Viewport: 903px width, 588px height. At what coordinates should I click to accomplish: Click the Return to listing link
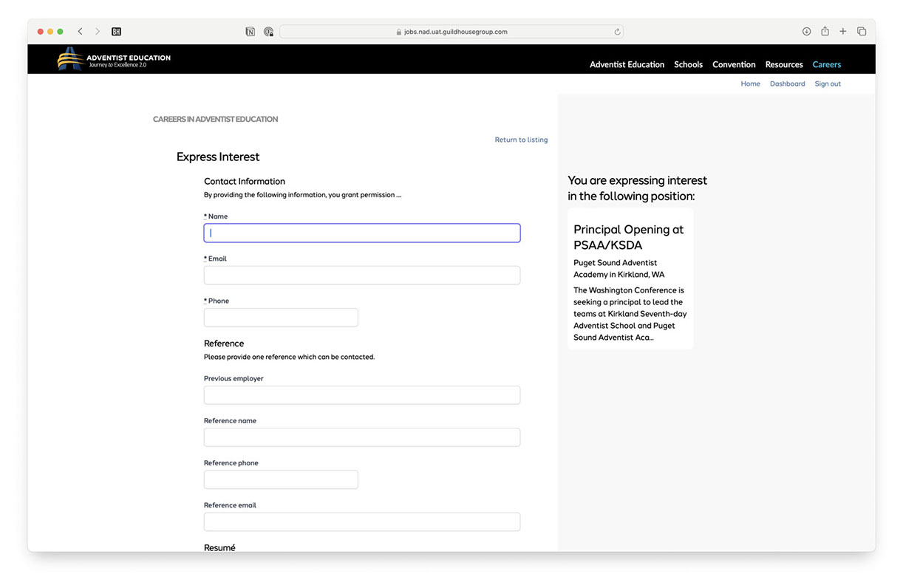(x=521, y=140)
